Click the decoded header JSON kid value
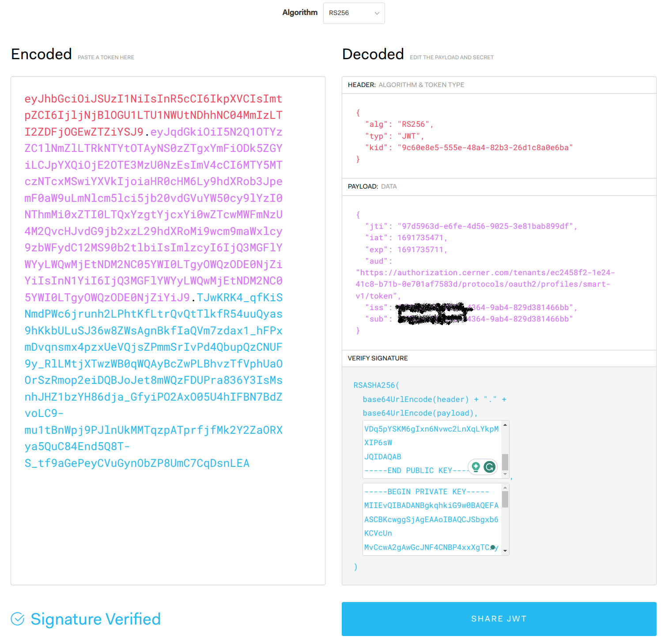The height and width of the screenshot is (644, 661). coord(485,148)
